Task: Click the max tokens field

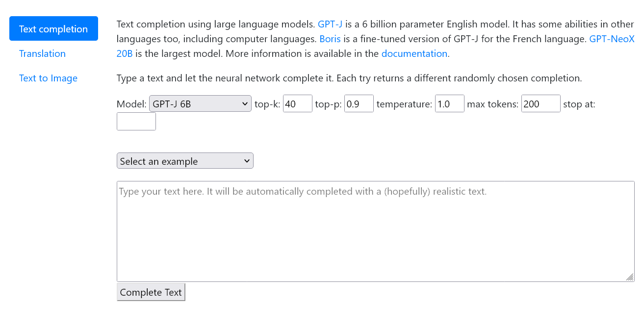Action: [541, 103]
